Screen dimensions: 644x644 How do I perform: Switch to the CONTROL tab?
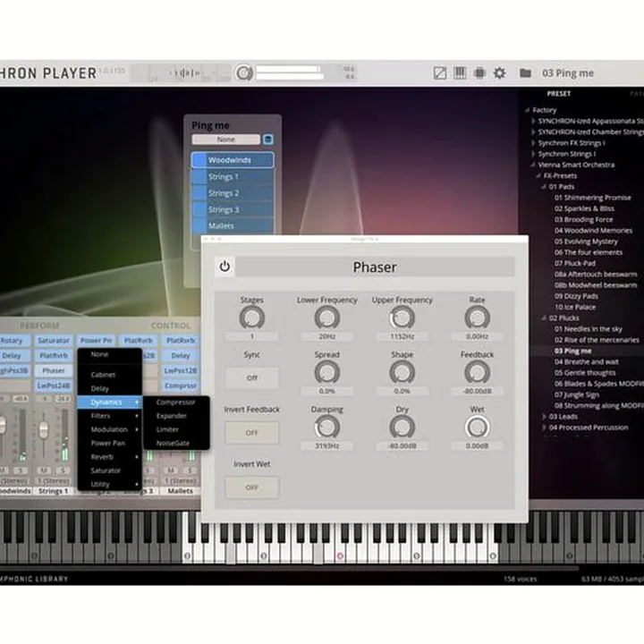(x=171, y=326)
